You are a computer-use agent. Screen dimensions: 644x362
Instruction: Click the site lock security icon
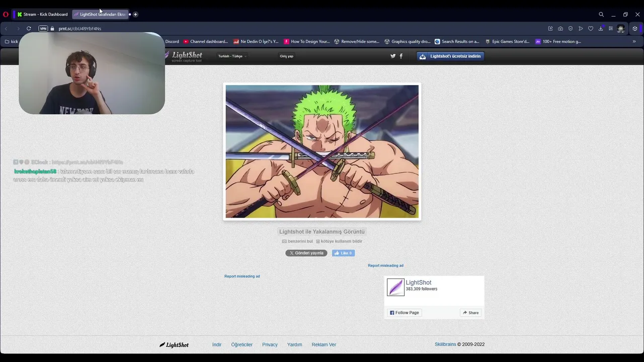click(52, 29)
